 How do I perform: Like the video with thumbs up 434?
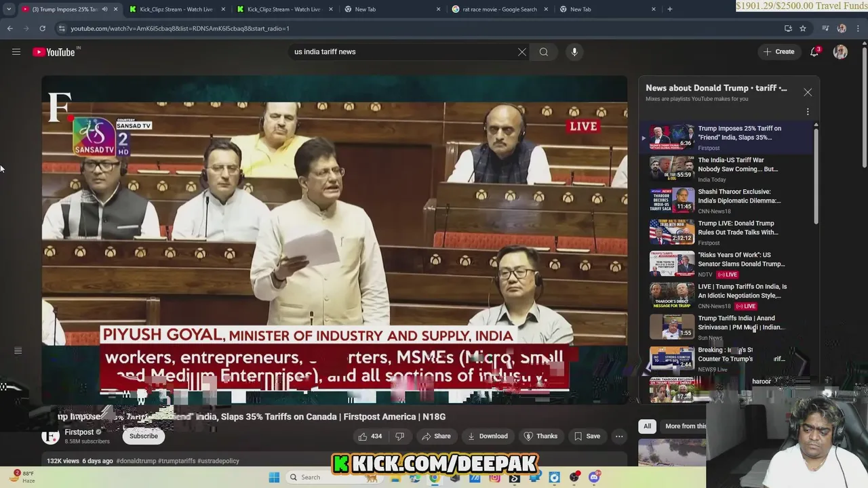tap(370, 436)
